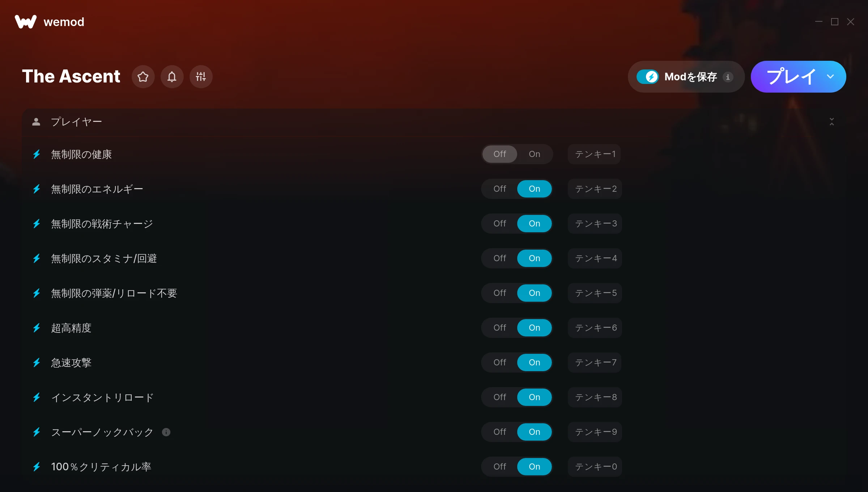
Task: Turn Off 無制限のエネルギー
Action: 500,189
